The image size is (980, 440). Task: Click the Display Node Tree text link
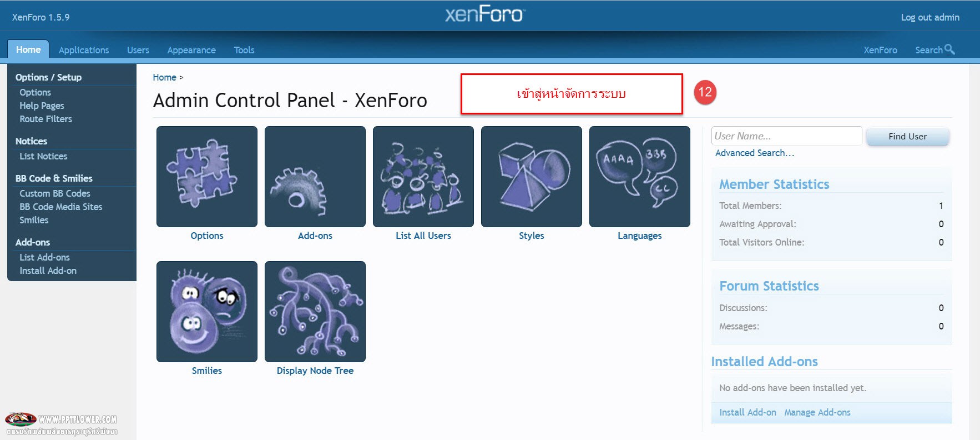pyautogui.click(x=315, y=371)
